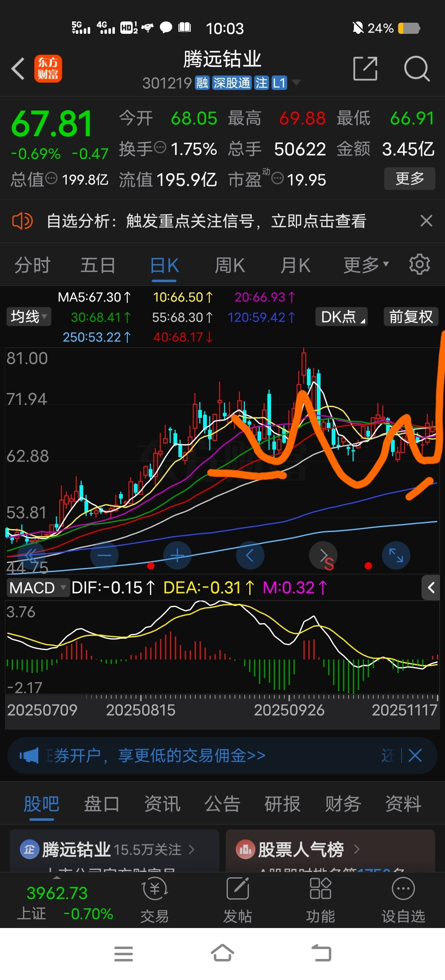The width and height of the screenshot is (445, 980).
Task: Tap Android recent apps menu button
Action: [x=123, y=954]
